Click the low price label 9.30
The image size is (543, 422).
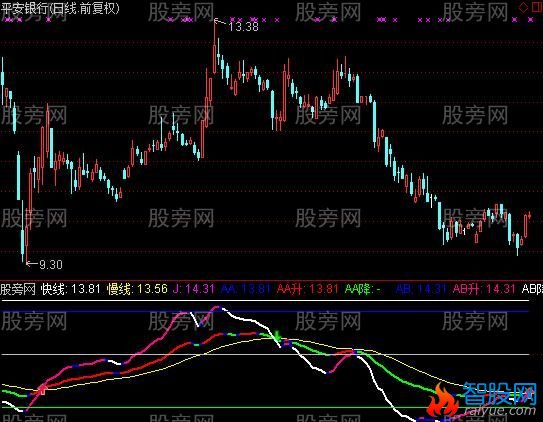pyautogui.click(x=51, y=265)
